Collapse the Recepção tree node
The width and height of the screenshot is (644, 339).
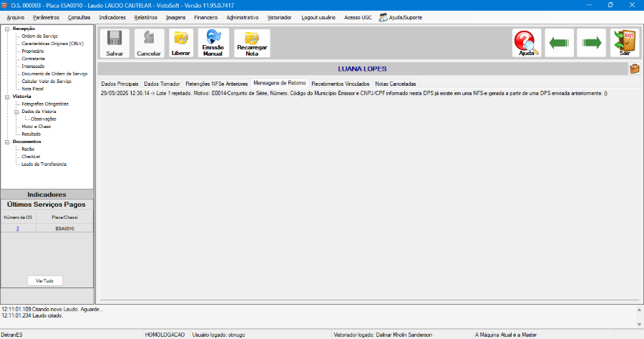[7, 29]
